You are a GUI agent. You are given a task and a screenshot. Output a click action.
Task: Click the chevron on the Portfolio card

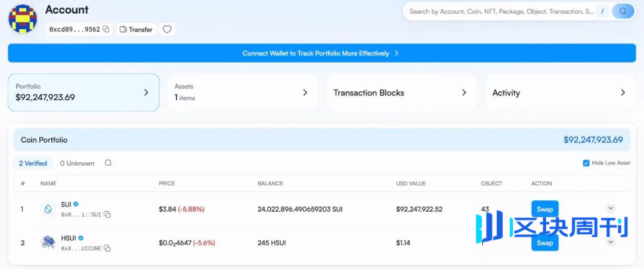146,92
